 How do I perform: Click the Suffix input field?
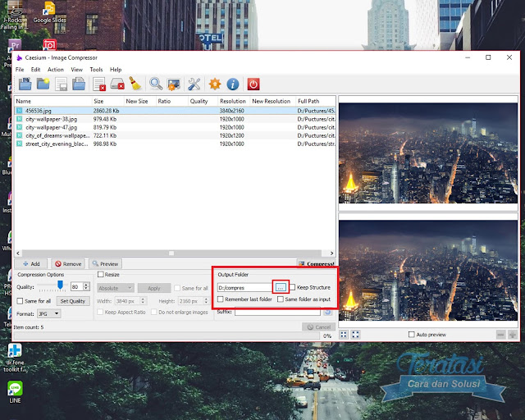coord(277,313)
